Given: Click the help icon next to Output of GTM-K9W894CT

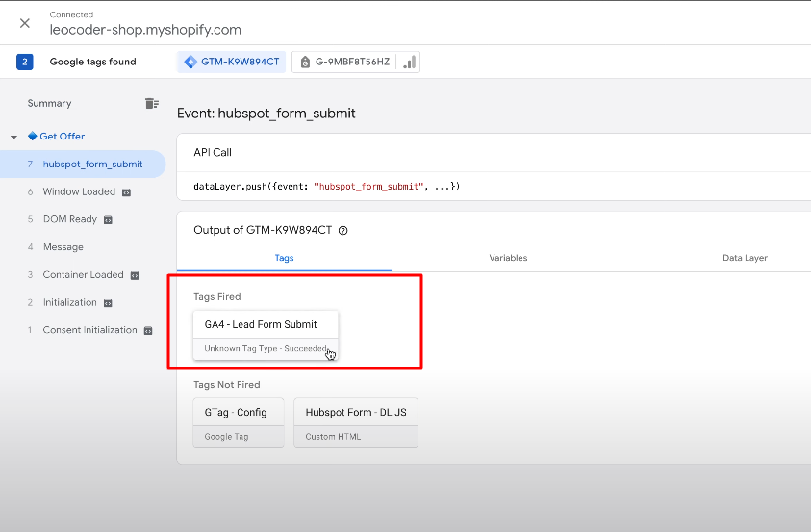Looking at the screenshot, I should (342, 231).
